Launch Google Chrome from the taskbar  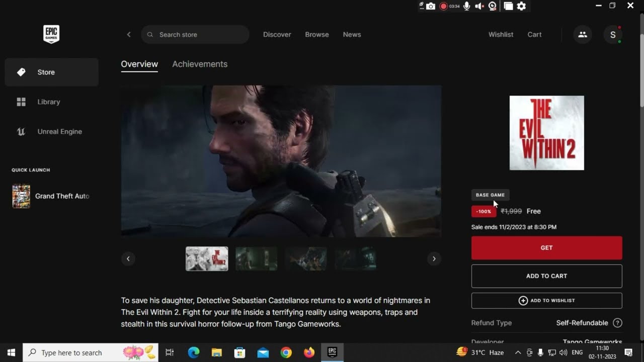point(286,352)
